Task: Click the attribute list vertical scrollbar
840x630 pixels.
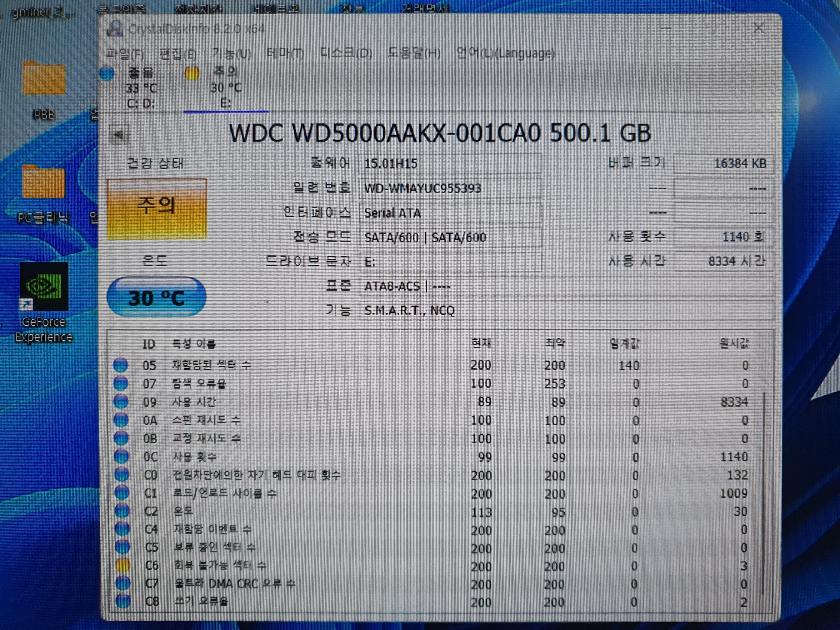Action: point(763,493)
